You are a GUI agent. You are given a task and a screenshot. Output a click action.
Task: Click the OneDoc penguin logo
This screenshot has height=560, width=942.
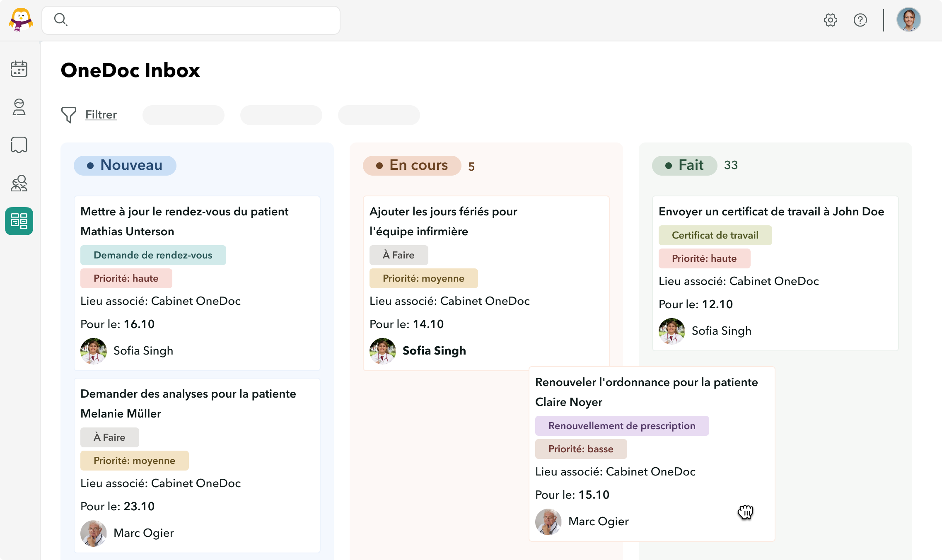point(21,20)
